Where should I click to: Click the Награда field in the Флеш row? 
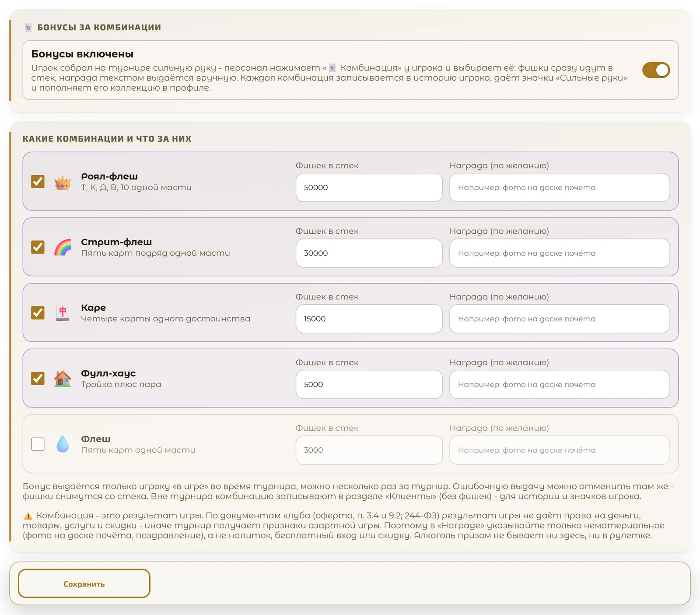click(x=560, y=450)
